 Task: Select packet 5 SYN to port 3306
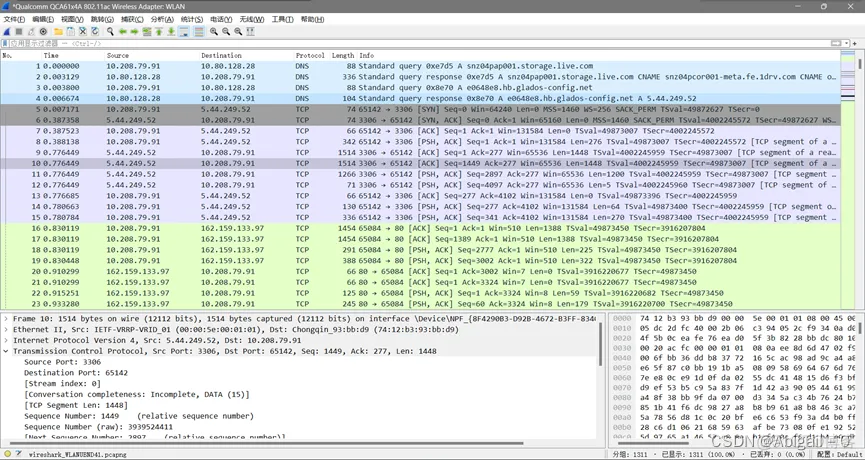(x=420, y=109)
